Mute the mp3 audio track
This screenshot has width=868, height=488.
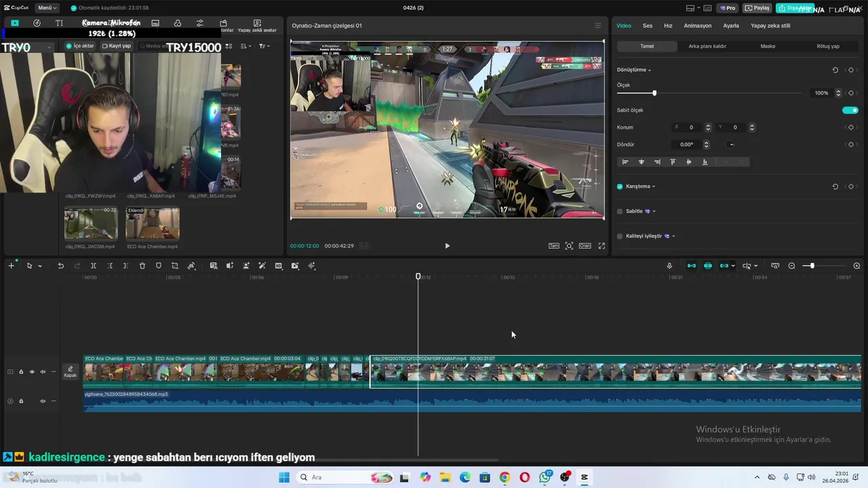click(x=43, y=401)
